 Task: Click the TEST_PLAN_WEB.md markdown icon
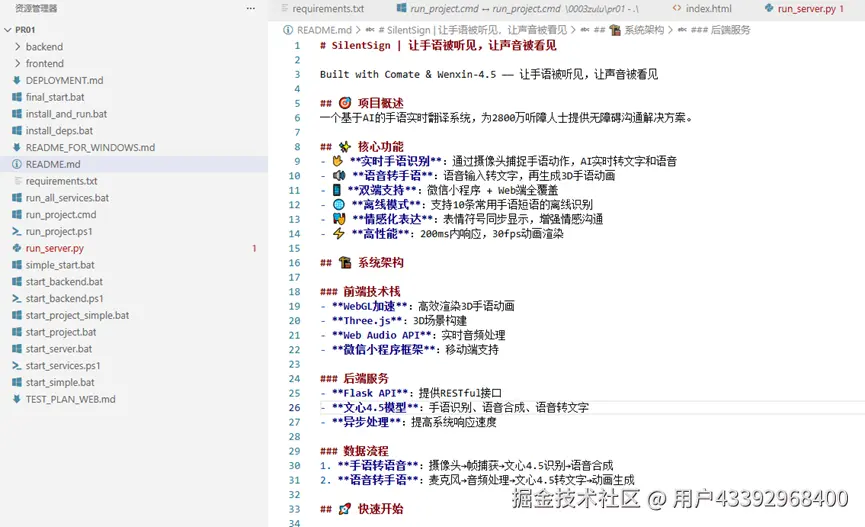(17, 399)
